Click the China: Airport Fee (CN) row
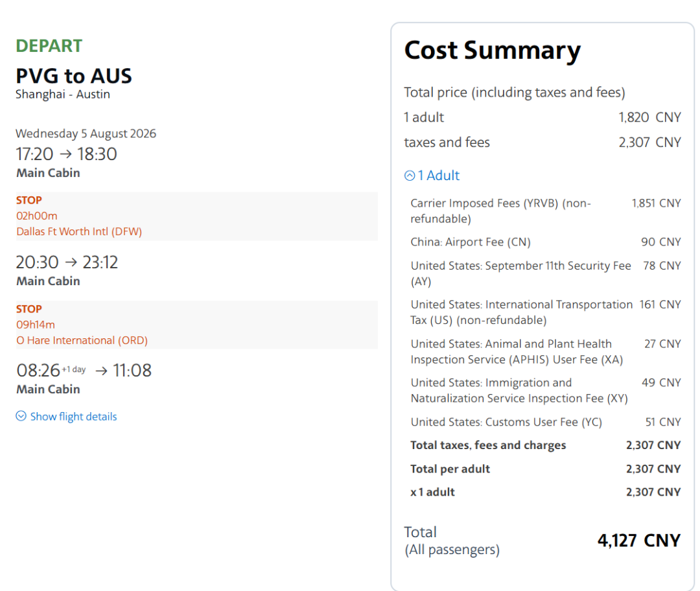 (470, 242)
